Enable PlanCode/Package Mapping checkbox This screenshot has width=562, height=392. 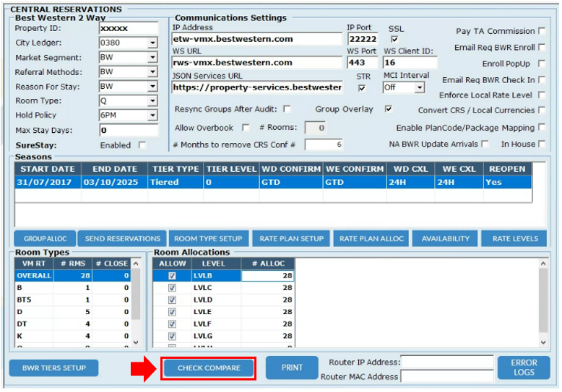click(x=542, y=127)
